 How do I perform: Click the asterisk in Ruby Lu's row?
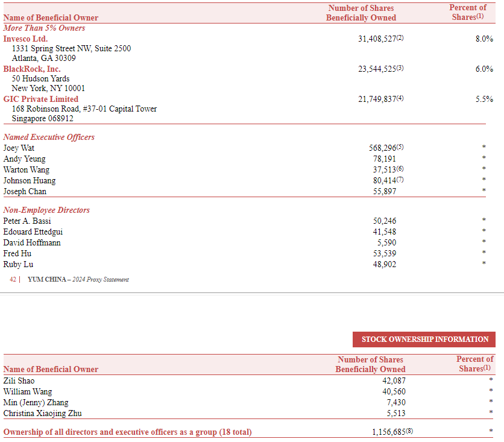[484, 264]
